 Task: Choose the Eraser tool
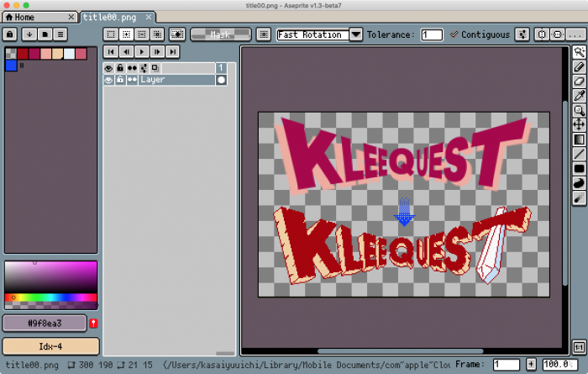pyautogui.click(x=579, y=82)
